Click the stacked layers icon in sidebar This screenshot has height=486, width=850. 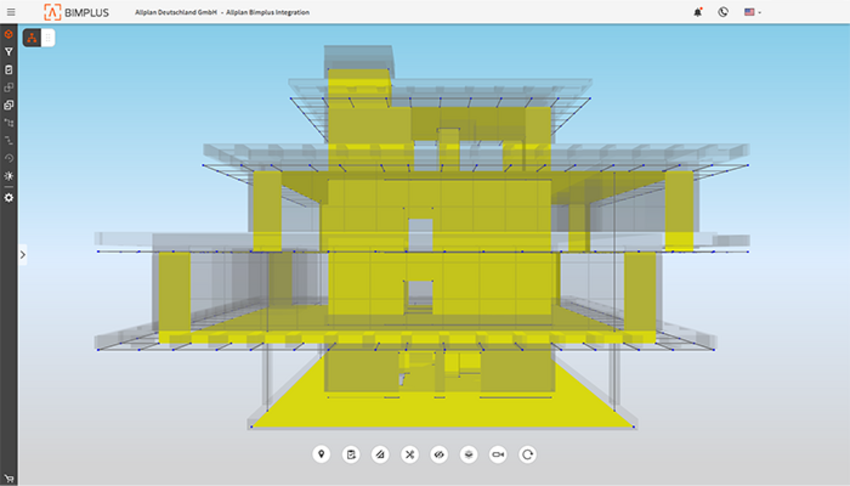tap(9, 105)
